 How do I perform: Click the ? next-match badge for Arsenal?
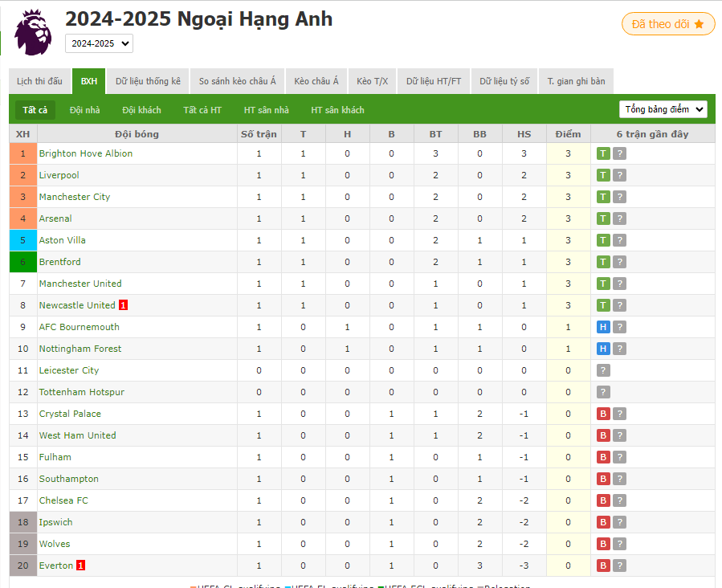pyautogui.click(x=620, y=218)
